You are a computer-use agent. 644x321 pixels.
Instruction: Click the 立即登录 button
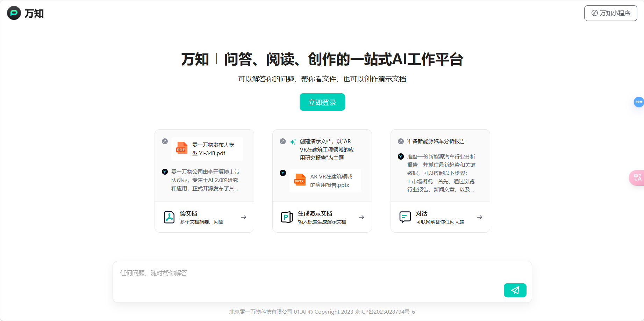[322, 102]
